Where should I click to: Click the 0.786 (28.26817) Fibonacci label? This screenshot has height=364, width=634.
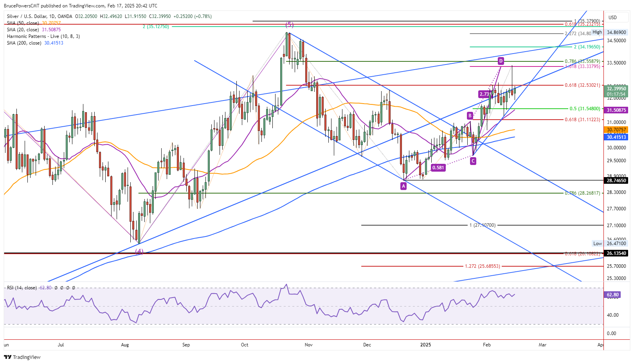pyautogui.click(x=582, y=193)
